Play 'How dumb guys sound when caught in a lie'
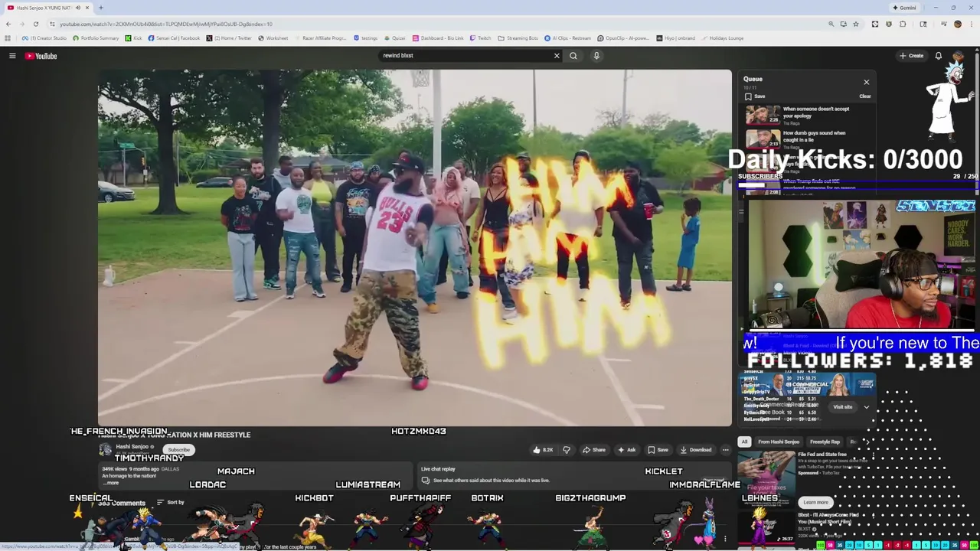Screen dimensions: 980x551 coord(808,138)
